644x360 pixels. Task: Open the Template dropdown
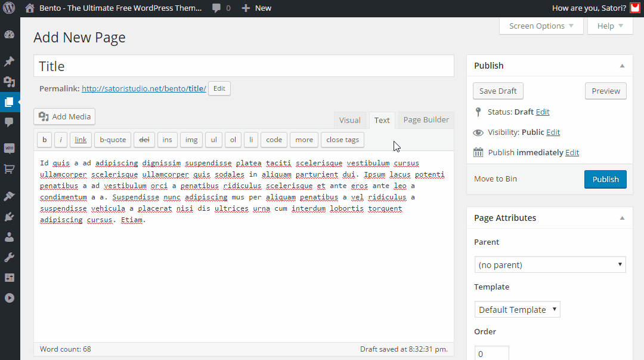click(517, 309)
